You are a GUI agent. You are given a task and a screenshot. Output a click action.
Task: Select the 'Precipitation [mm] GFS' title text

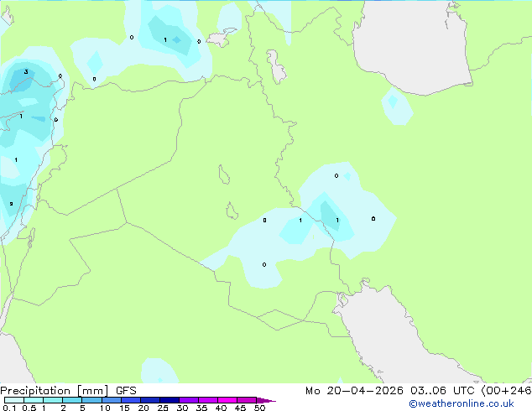point(68,391)
